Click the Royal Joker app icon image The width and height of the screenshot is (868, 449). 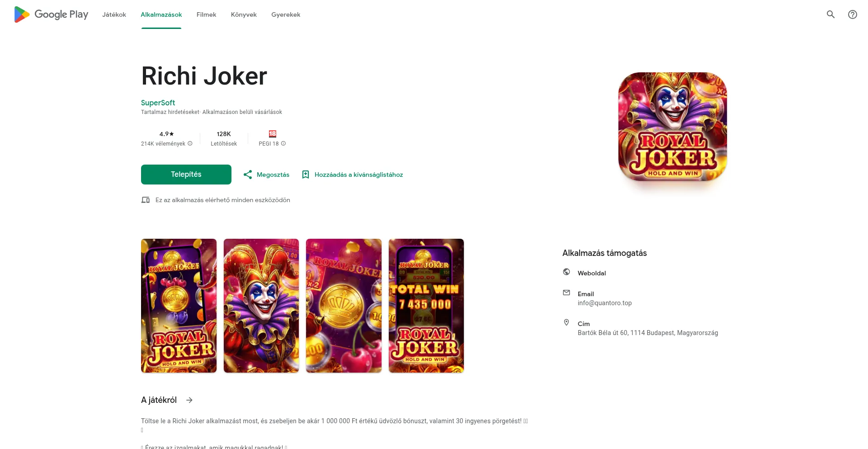(x=673, y=127)
